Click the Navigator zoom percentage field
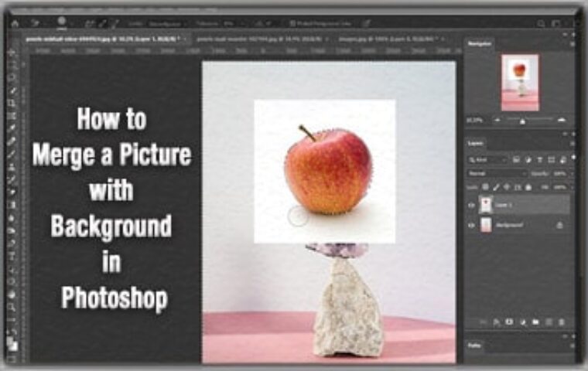588x371 pixels. [x=474, y=121]
